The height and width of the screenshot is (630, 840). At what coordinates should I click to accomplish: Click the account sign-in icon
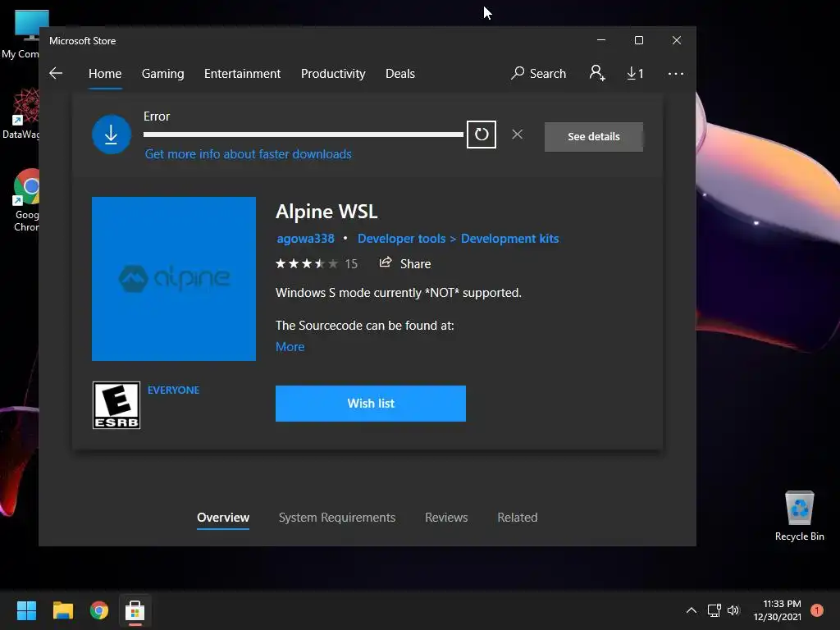[597, 73]
